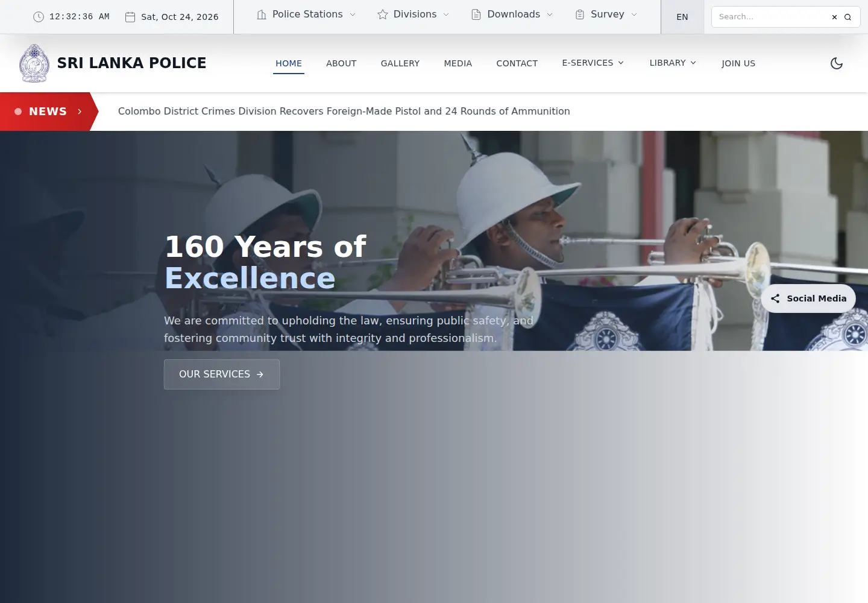Open the Contact page
The width and height of the screenshot is (868, 603).
tap(517, 63)
